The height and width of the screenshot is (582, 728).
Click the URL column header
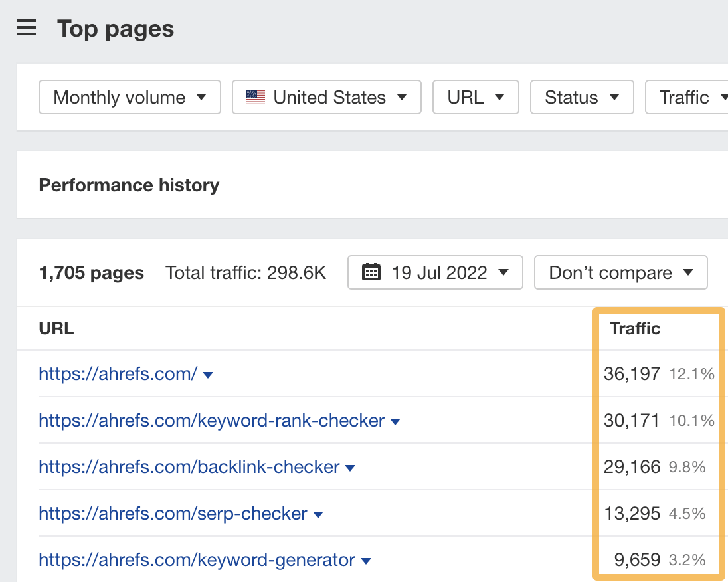56,328
